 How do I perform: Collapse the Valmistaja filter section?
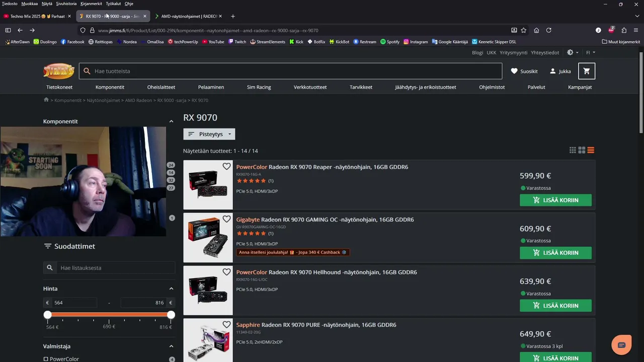pos(171,346)
